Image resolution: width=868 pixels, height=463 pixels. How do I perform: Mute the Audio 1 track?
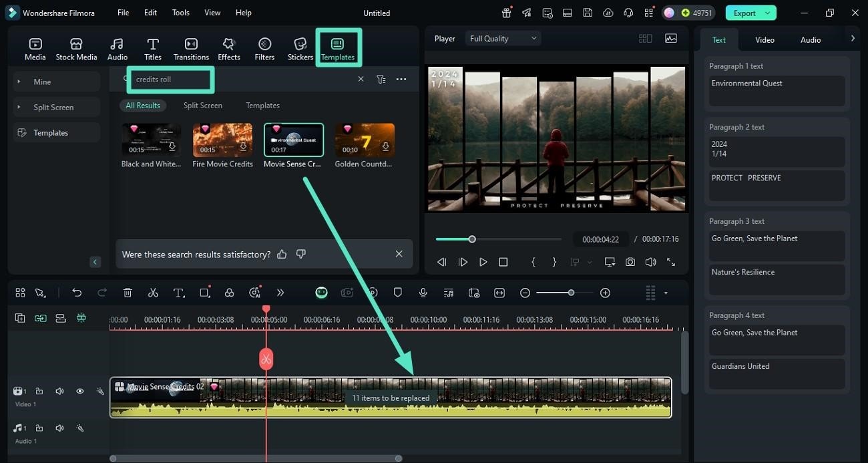coord(59,428)
